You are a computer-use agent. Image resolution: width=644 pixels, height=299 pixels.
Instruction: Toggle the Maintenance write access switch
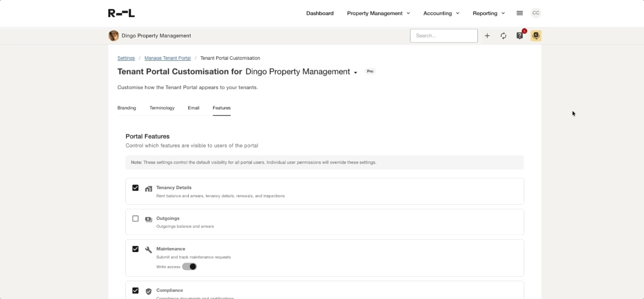point(189,267)
